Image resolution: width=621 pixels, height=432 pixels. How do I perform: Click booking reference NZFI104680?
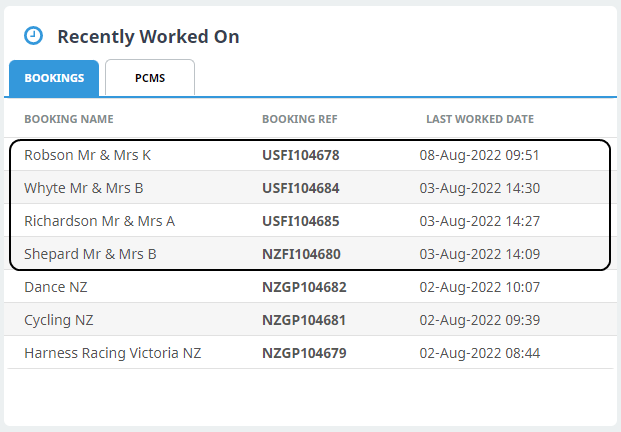301,254
